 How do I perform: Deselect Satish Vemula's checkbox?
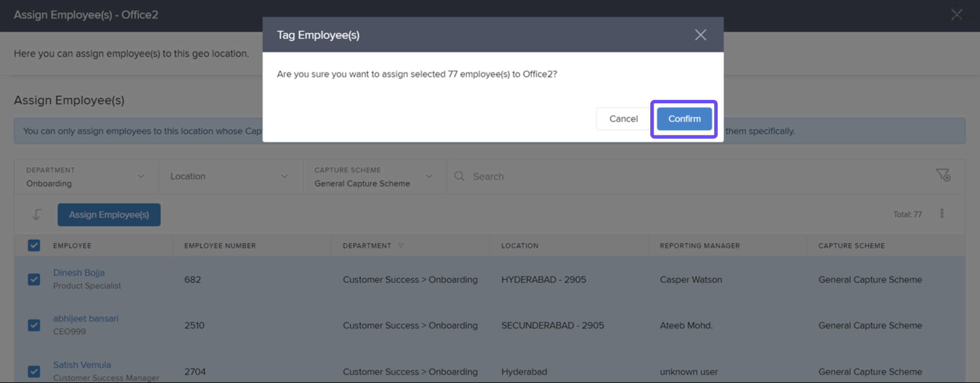point(34,371)
